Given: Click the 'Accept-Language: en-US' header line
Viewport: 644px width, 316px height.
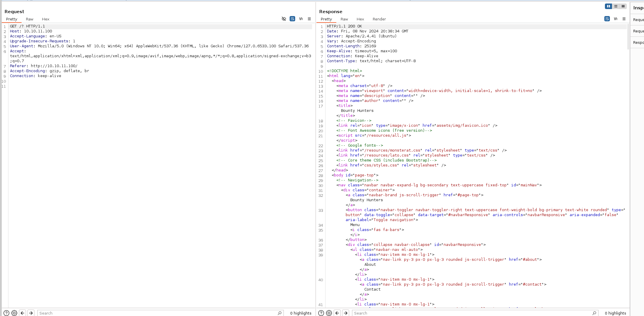Looking at the screenshot, I should click(36, 36).
